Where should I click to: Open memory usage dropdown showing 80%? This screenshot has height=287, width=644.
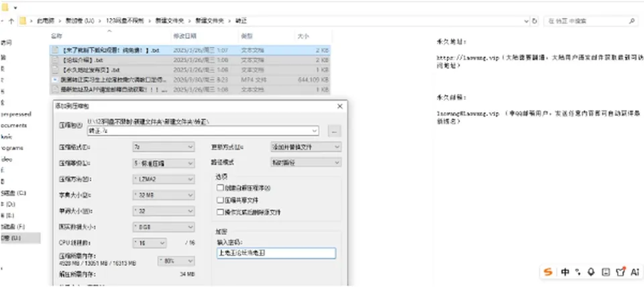[176, 261]
